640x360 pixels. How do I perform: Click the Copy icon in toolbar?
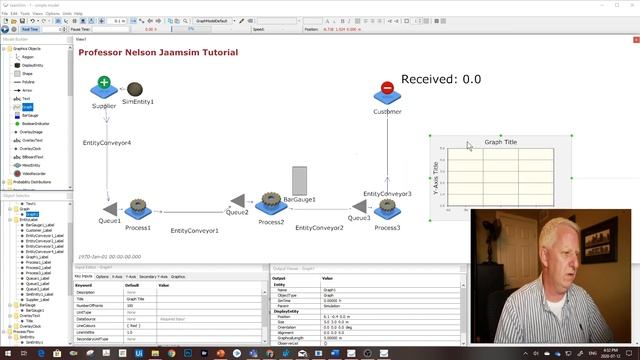pos(171,21)
